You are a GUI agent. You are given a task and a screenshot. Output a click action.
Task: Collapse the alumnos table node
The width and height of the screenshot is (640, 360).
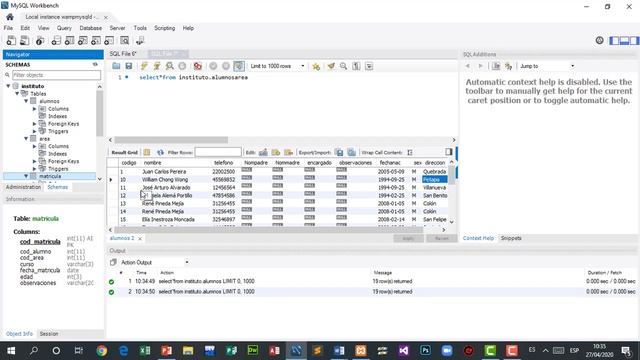[x=26, y=101]
